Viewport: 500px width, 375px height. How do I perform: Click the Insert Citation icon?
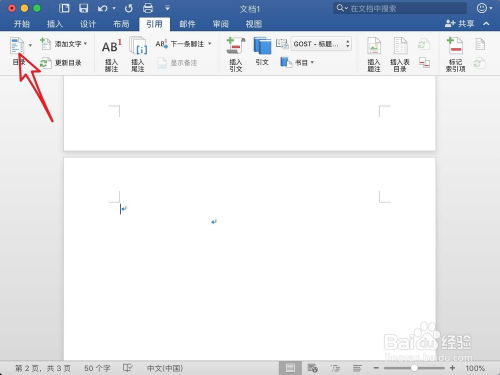point(236,46)
